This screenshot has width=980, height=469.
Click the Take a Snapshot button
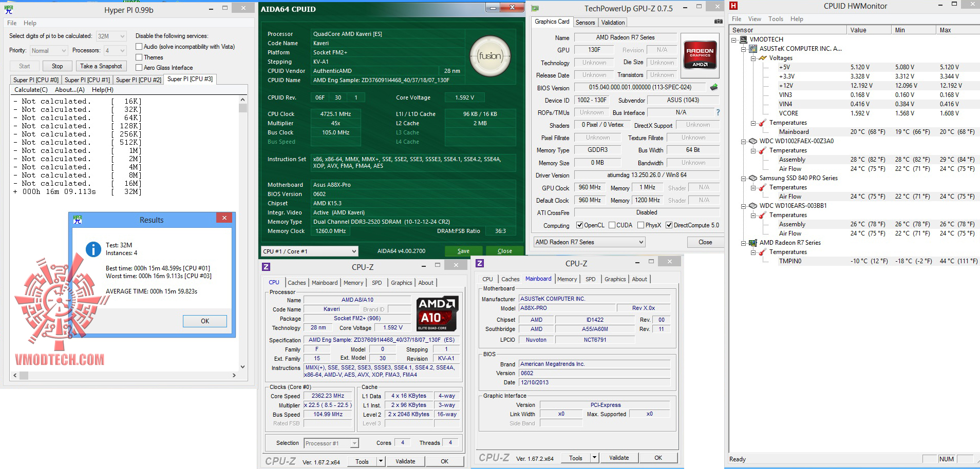101,66
